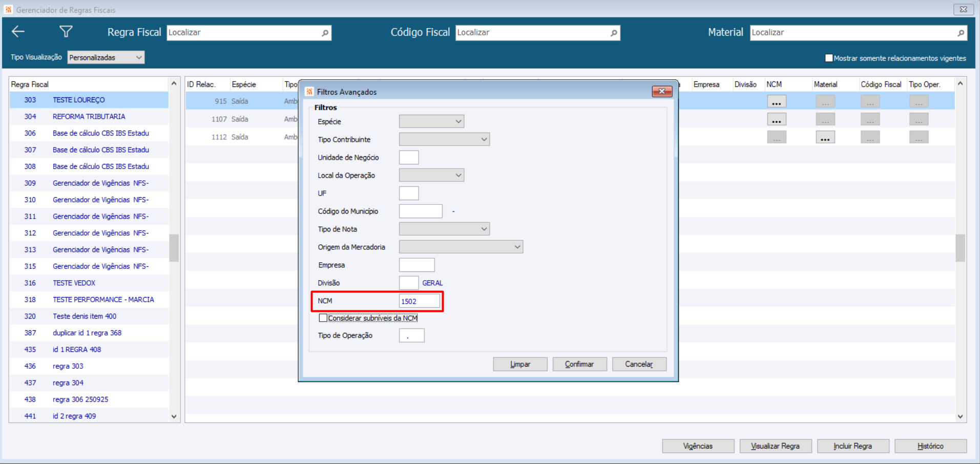
Task: Open the Origem da Mercadoria dropdown
Action: [x=461, y=247]
